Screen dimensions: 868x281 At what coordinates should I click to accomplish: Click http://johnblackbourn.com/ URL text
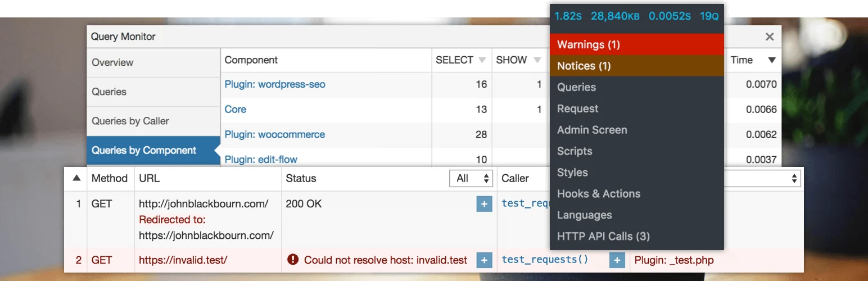click(204, 204)
